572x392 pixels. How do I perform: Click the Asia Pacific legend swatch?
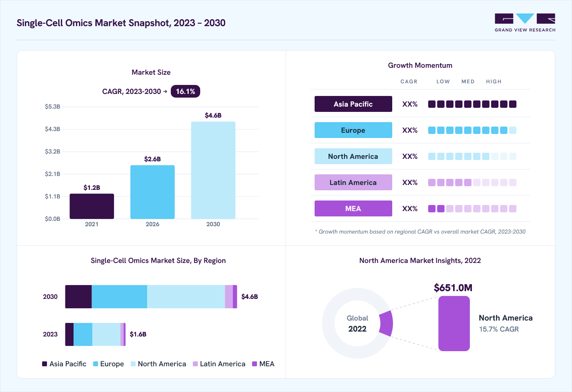[45, 364]
